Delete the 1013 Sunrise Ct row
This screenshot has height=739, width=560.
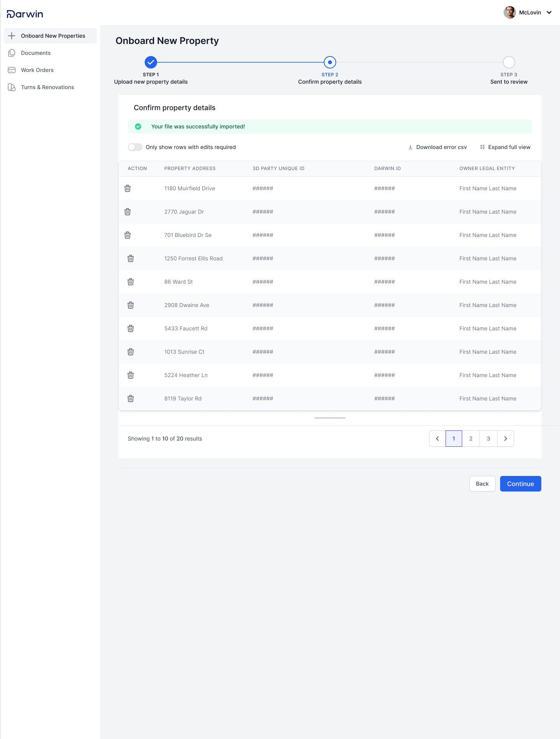[x=131, y=352]
